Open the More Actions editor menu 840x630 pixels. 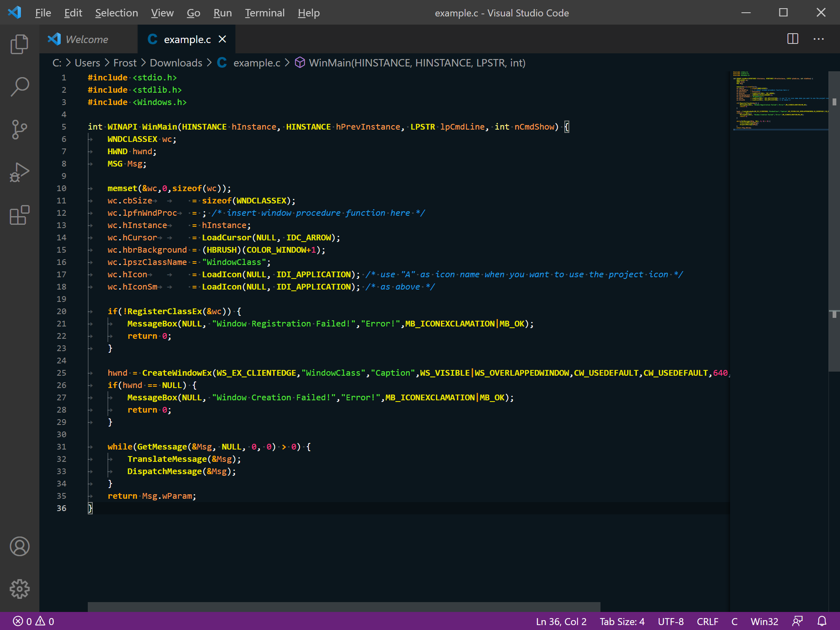[x=819, y=39]
